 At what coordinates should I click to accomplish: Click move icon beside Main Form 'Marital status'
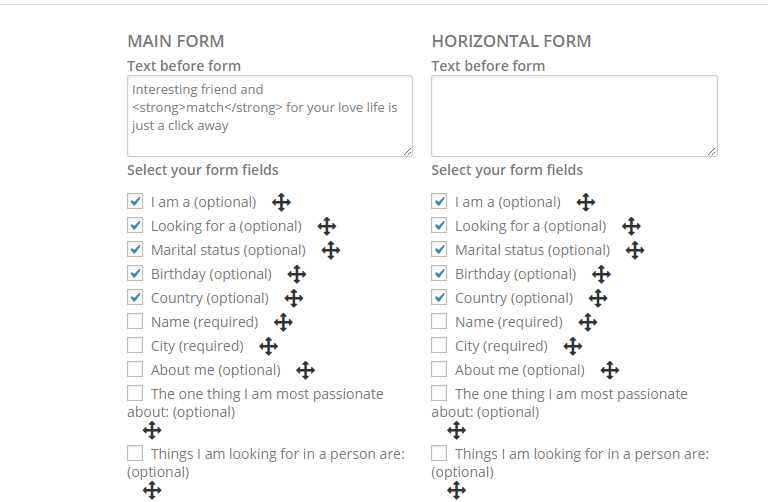coord(331,251)
